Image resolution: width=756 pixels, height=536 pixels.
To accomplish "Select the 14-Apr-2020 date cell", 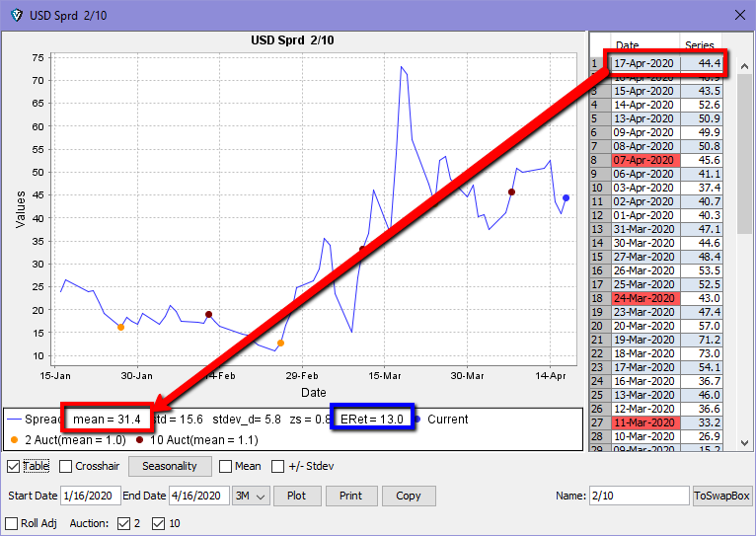I will (x=645, y=105).
